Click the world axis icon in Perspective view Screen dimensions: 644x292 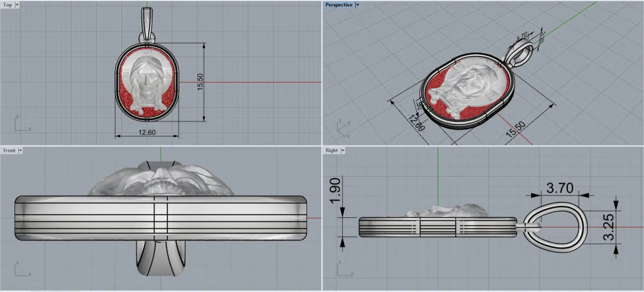click(343, 127)
